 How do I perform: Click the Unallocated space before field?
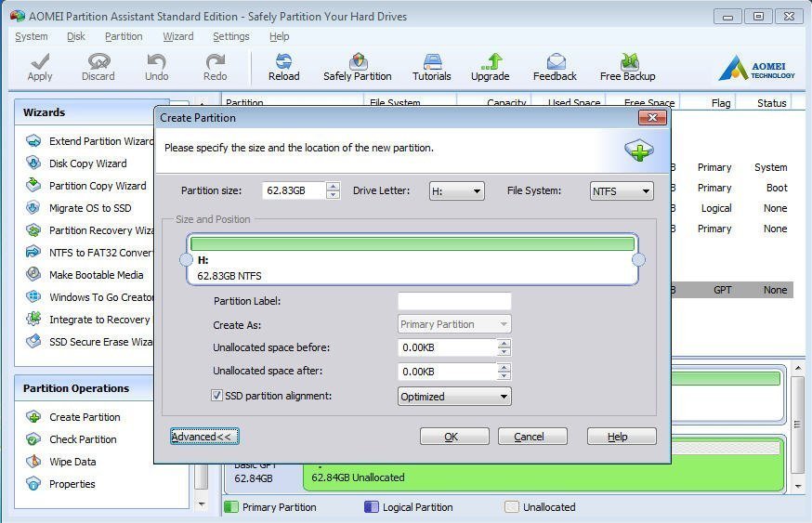pyautogui.click(x=448, y=347)
